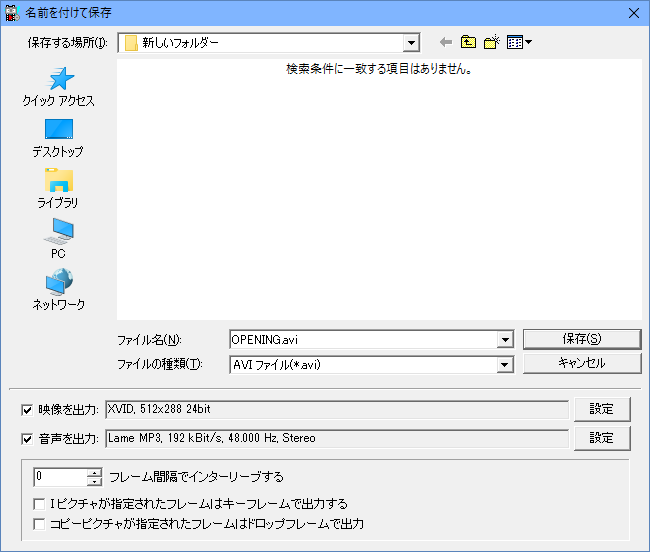Expand the file type (ファイルの種類) dropdown
The image size is (650, 552).
[x=505, y=365]
